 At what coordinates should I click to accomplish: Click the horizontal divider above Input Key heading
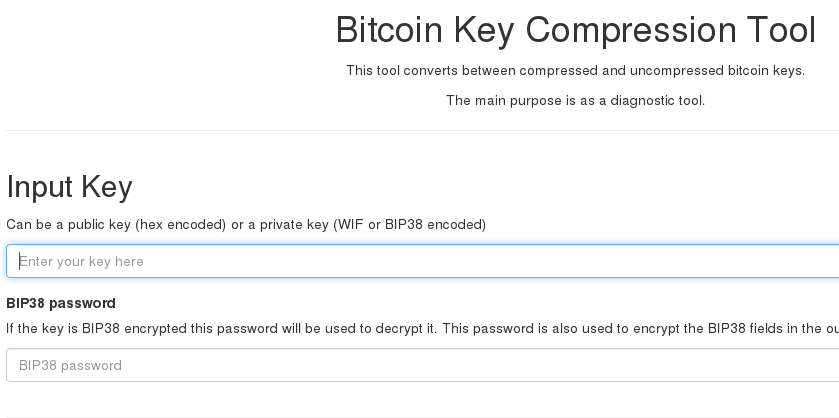(x=422, y=130)
